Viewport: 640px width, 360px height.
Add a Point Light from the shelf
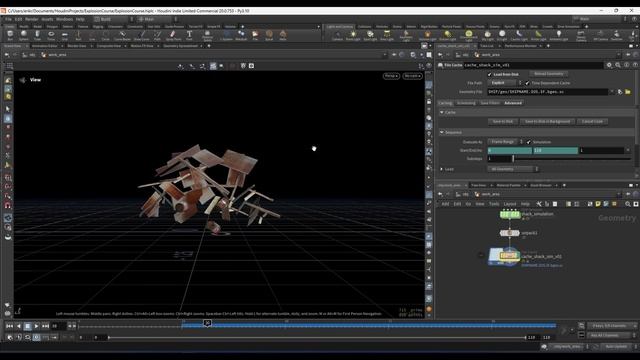353,35
